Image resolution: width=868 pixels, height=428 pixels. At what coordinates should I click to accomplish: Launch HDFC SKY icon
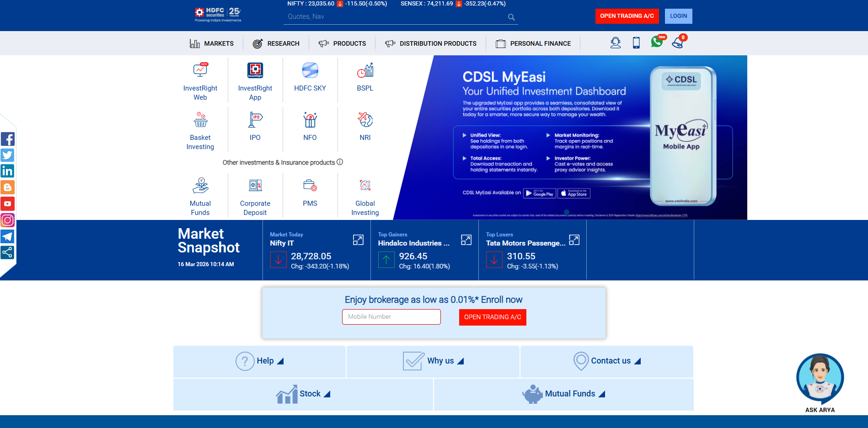click(x=310, y=70)
